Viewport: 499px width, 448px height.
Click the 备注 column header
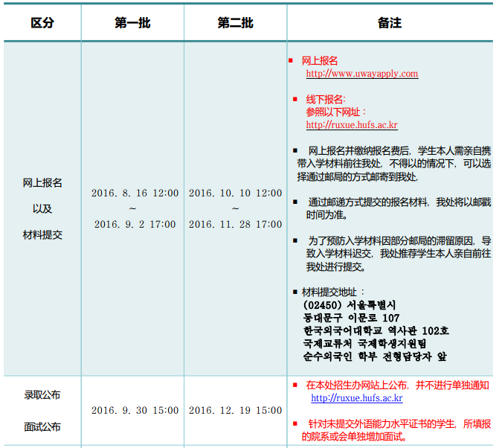[389, 23]
